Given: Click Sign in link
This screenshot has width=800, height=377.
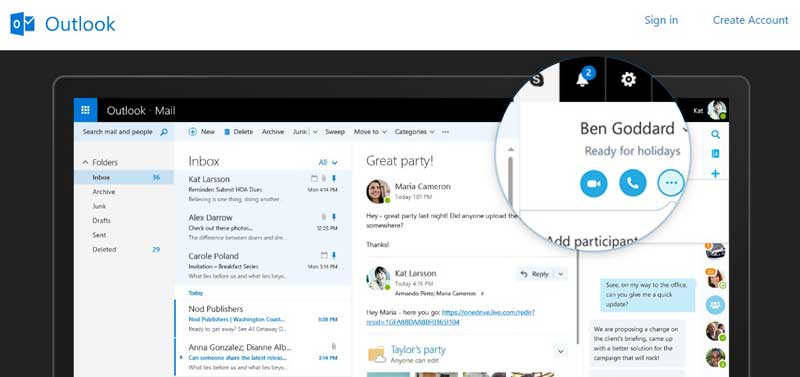Looking at the screenshot, I should tap(661, 20).
